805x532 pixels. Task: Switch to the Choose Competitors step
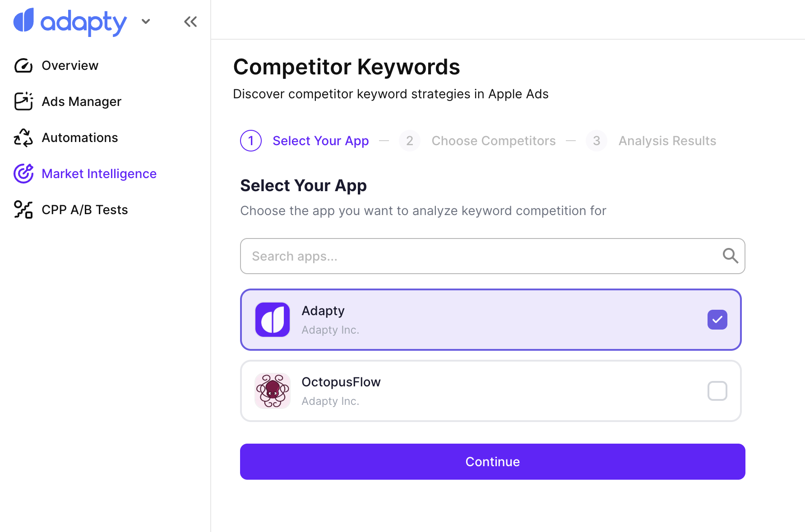coord(494,141)
